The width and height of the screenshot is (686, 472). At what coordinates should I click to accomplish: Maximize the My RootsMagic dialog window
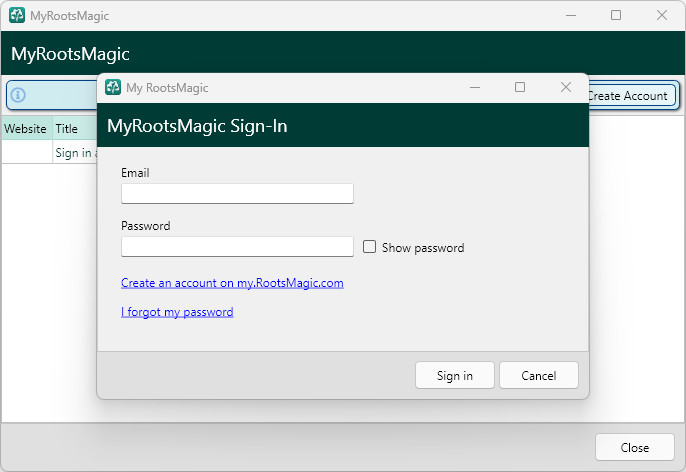point(520,87)
